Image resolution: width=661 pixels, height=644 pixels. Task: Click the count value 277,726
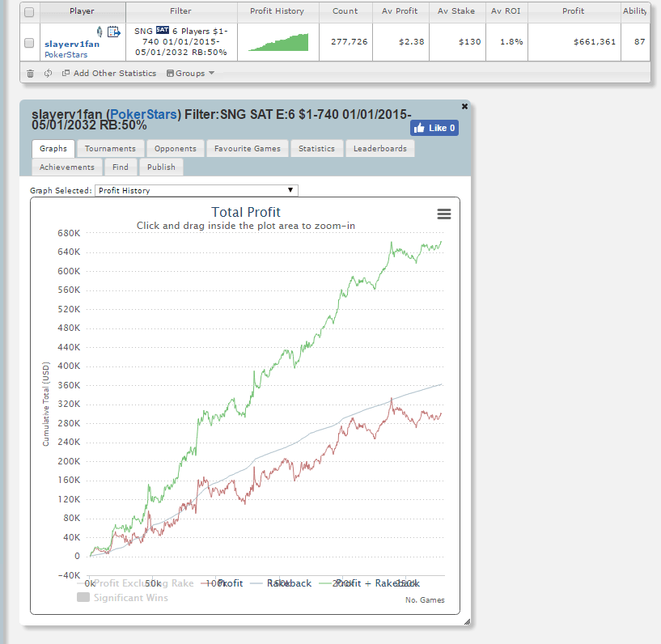(x=350, y=42)
